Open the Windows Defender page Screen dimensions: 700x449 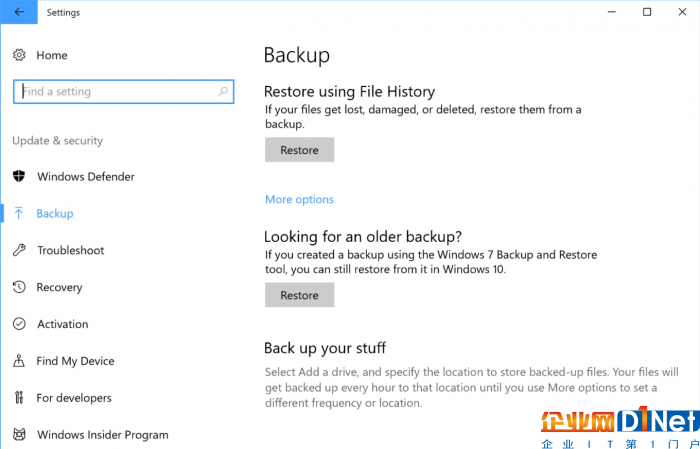point(86,177)
